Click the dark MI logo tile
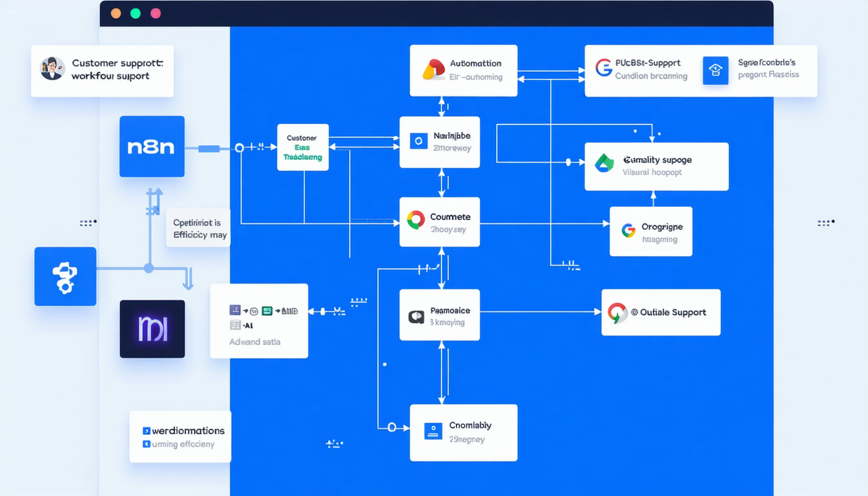868x496 pixels. 152,329
